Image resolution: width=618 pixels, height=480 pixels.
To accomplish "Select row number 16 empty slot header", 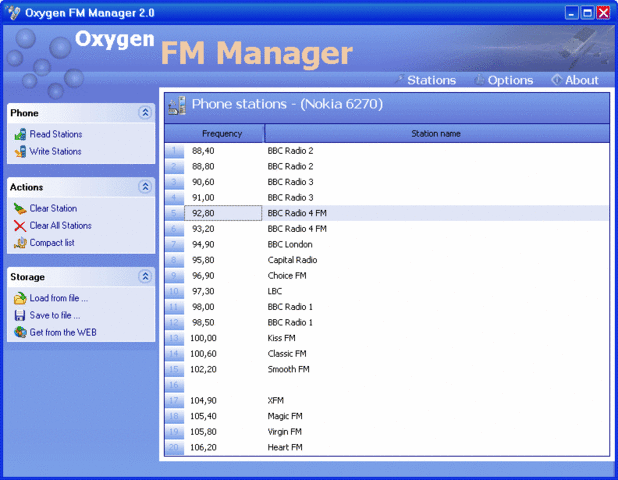I will coord(174,385).
